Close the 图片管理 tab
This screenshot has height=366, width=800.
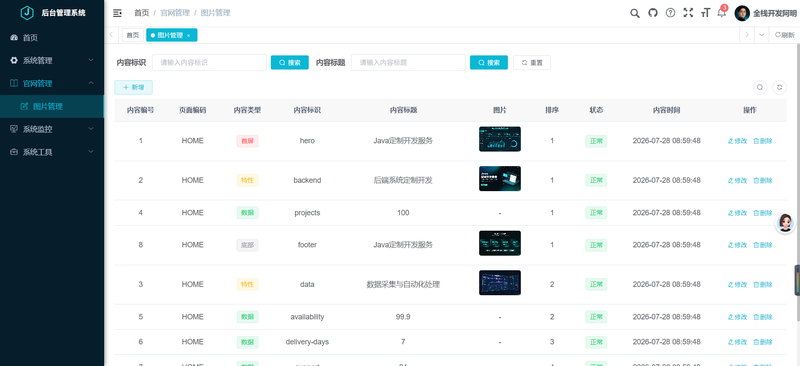pos(188,35)
